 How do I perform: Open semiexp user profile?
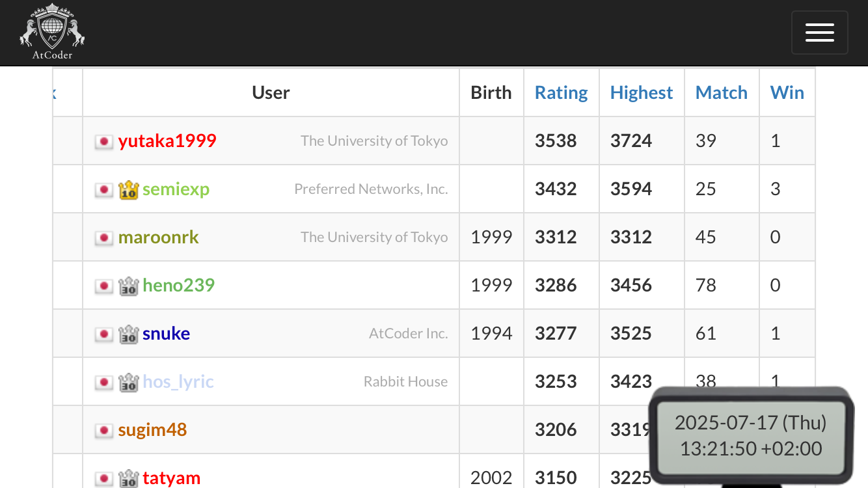pyautogui.click(x=176, y=189)
